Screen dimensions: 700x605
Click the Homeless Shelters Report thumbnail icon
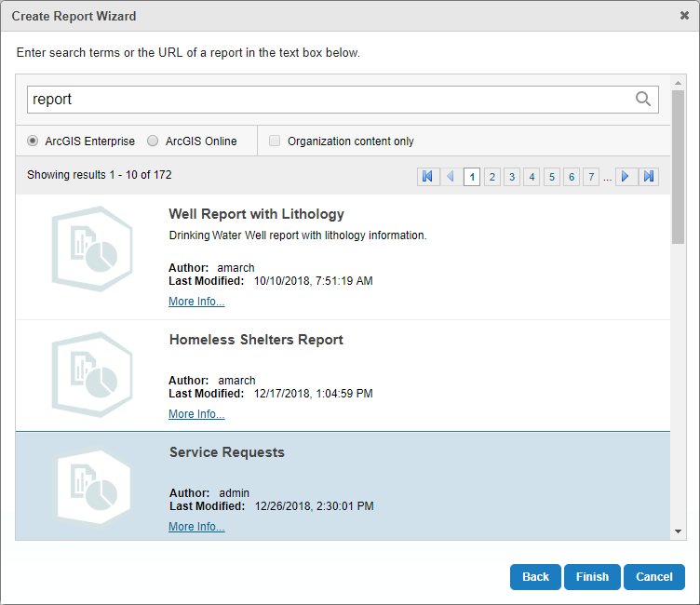(x=84, y=374)
